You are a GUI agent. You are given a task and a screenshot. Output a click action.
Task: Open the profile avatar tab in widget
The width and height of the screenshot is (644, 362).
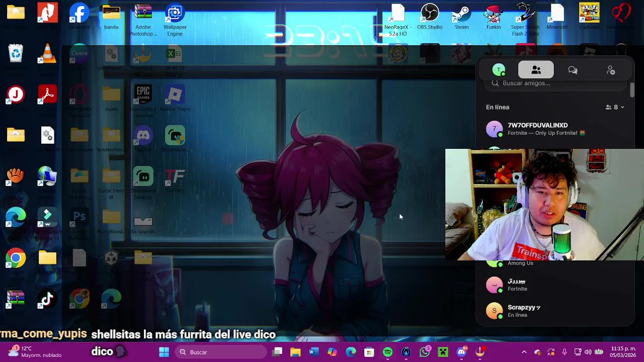coord(499,70)
